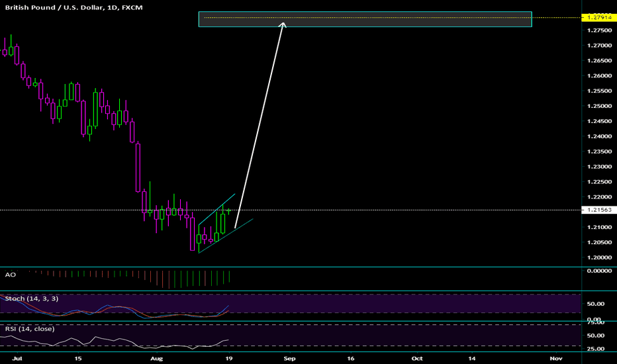The height and width of the screenshot is (364, 617).
Task: Click the Sep label on the time axis
Action: coord(289,359)
